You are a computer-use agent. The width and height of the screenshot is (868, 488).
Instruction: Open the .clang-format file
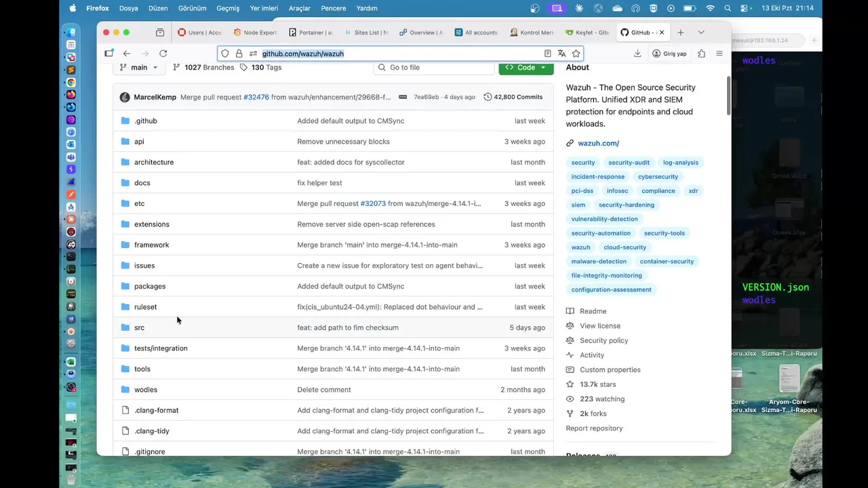156,410
